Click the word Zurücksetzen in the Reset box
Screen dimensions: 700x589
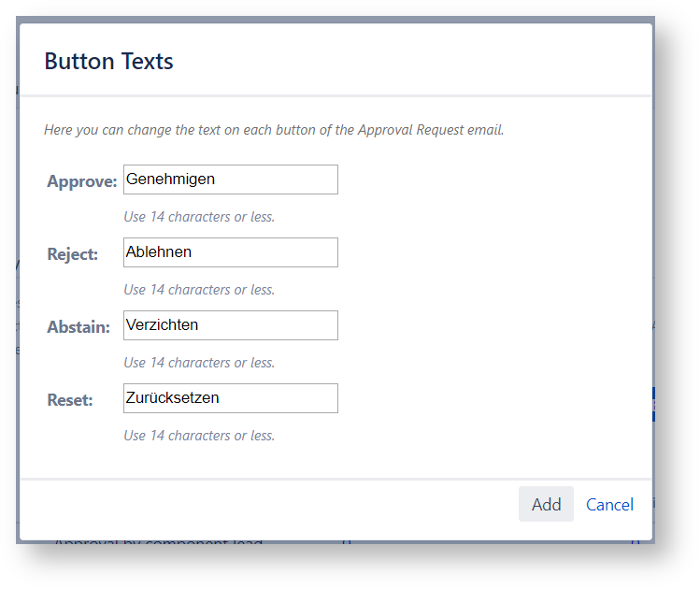click(173, 397)
